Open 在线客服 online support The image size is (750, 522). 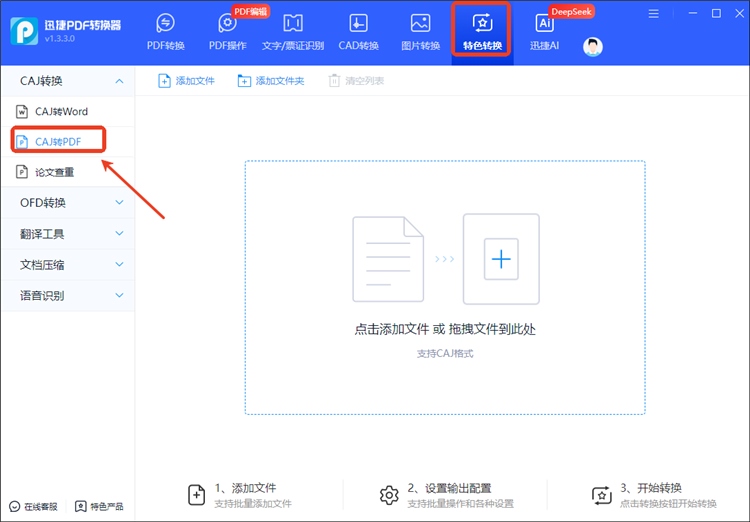pyautogui.click(x=33, y=506)
